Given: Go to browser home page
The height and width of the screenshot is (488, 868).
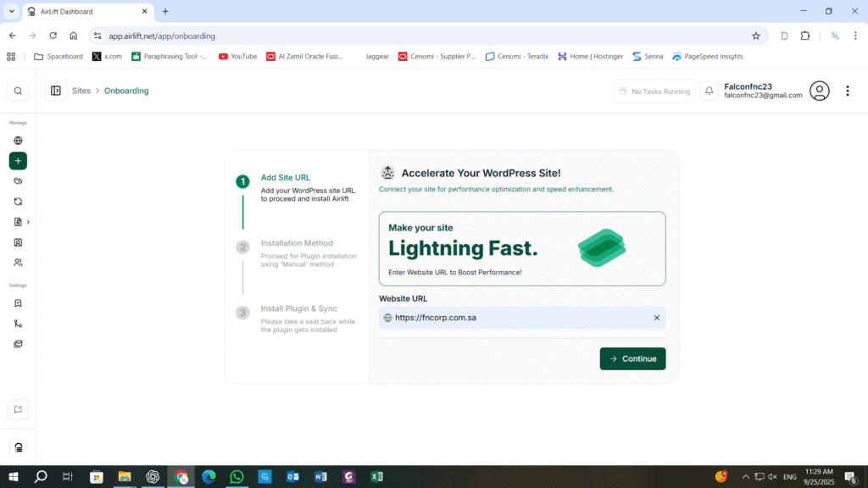Looking at the screenshot, I should point(73,36).
